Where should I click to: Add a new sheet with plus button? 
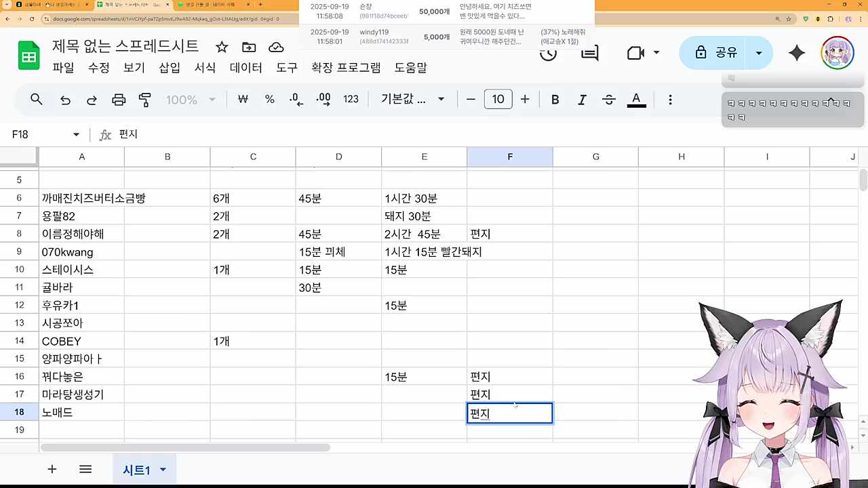[x=52, y=469]
